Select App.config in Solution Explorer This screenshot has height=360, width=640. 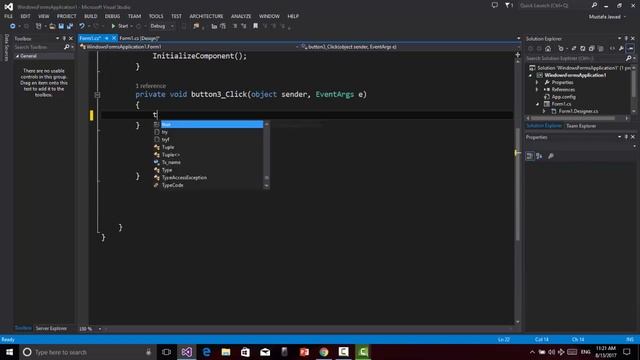click(x=563, y=97)
